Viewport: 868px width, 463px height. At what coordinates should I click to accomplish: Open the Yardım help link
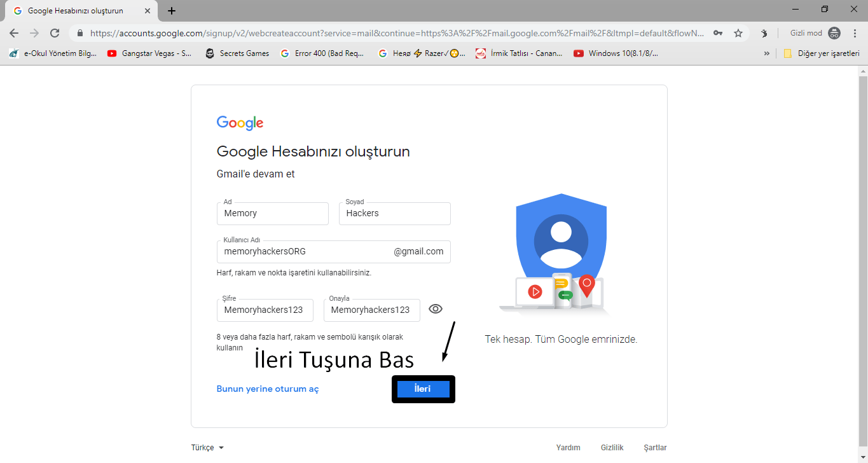point(568,448)
